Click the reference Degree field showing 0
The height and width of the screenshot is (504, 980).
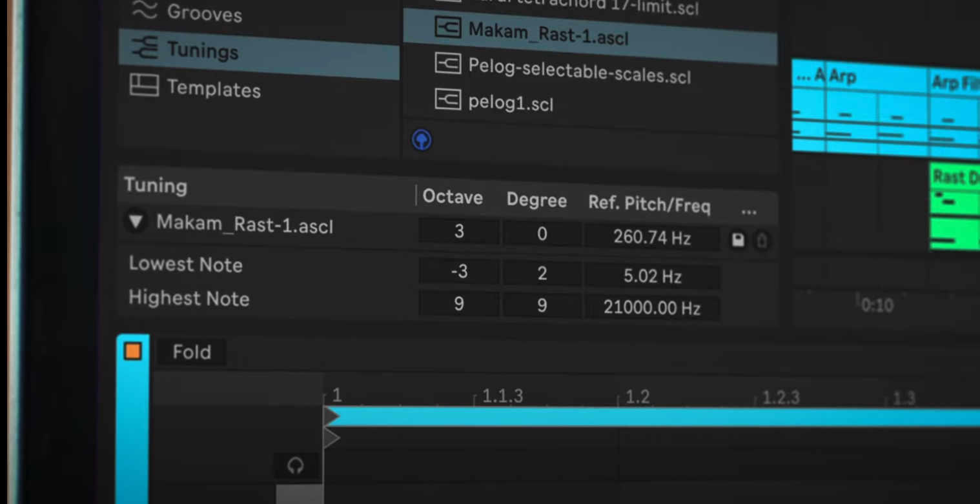coord(542,234)
